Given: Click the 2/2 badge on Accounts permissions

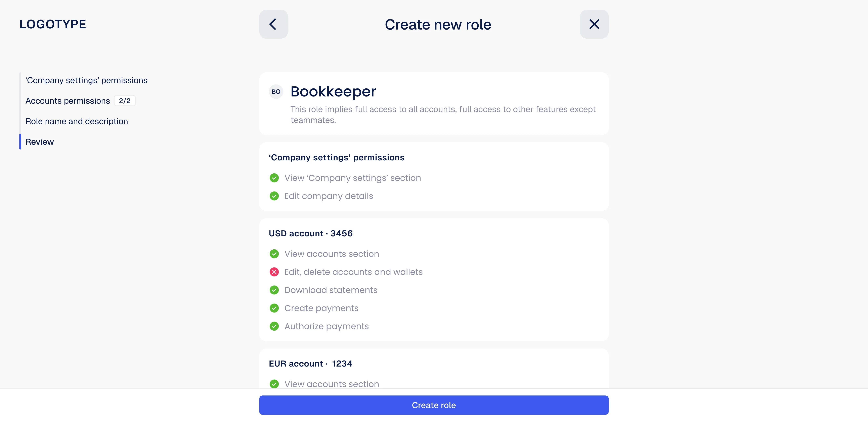Looking at the screenshot, I should click(125, 101).
